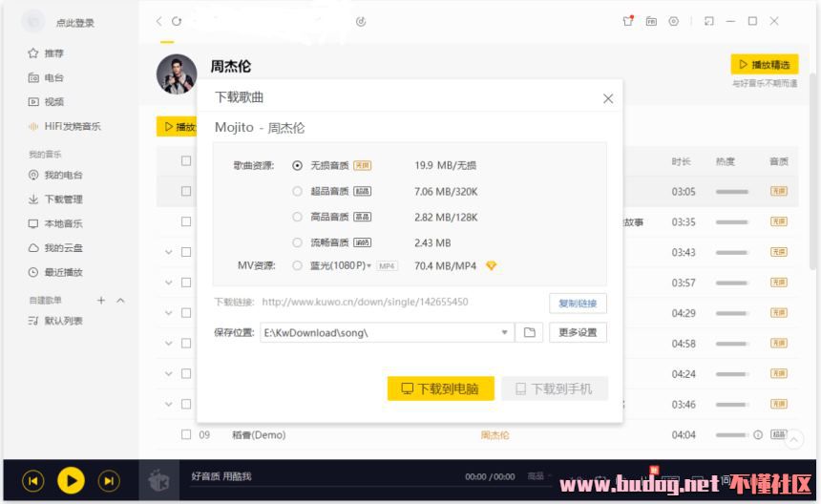Check the box for the 03:35 song row

click(x=186, y=221)
